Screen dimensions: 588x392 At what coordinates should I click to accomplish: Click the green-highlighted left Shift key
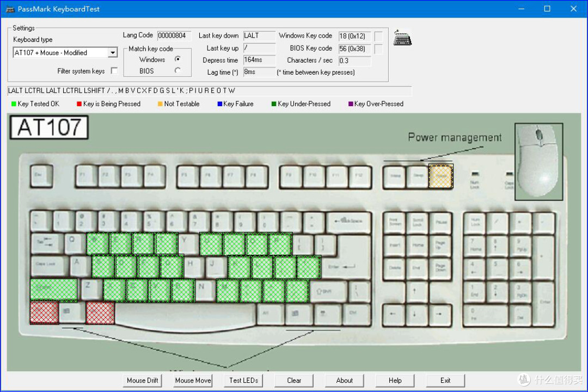(x=53, y=290)
